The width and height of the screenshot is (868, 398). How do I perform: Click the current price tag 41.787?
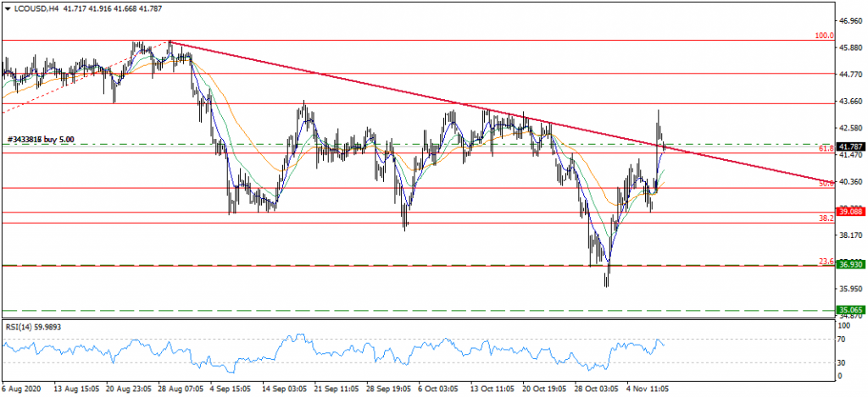pos(849,146)
